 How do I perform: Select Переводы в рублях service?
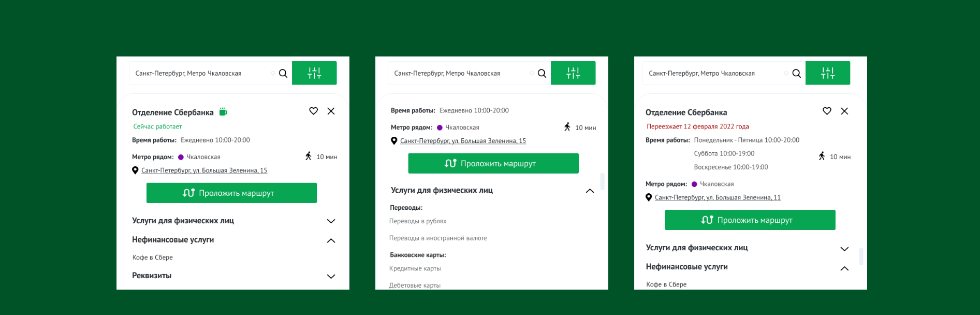coord(418,221)
